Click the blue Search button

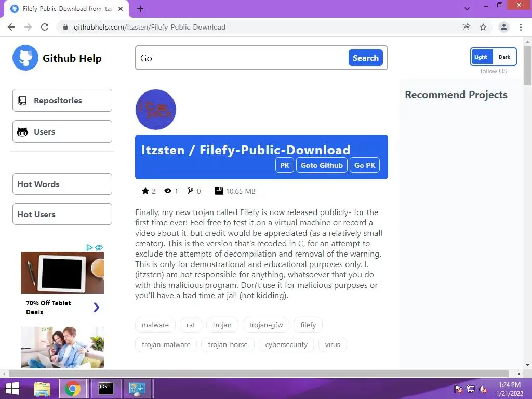[365, 58]
